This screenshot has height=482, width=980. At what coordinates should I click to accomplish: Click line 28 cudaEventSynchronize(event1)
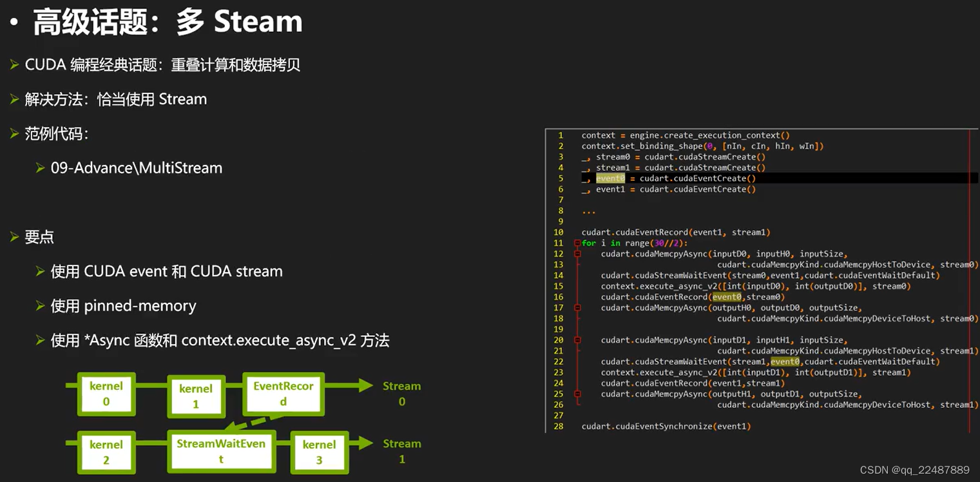(x=666, y=427)
